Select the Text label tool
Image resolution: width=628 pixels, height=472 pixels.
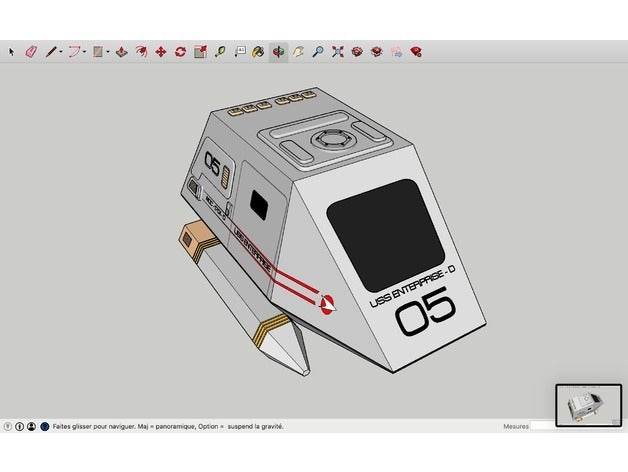(x=240, y=52)
